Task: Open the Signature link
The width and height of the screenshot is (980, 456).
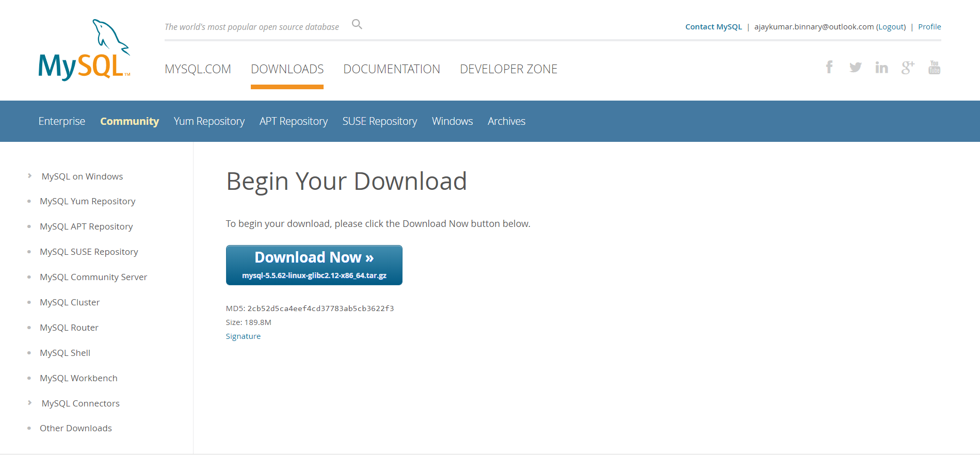Action: pyautogui.click(x=243, y=336)
